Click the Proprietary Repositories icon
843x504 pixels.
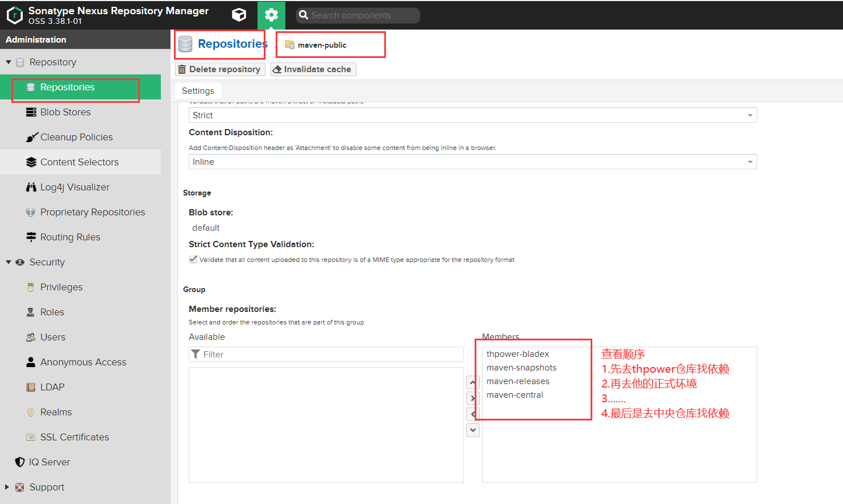coord(31,212)
